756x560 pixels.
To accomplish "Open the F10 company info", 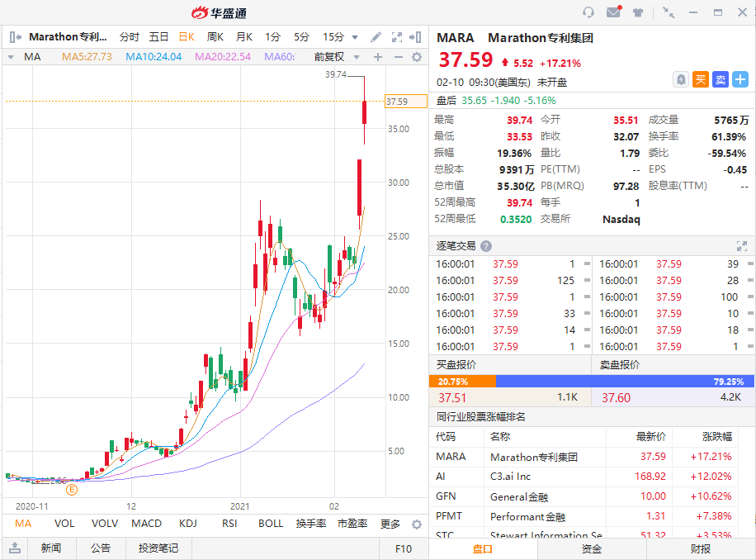I will click(403, 548).
